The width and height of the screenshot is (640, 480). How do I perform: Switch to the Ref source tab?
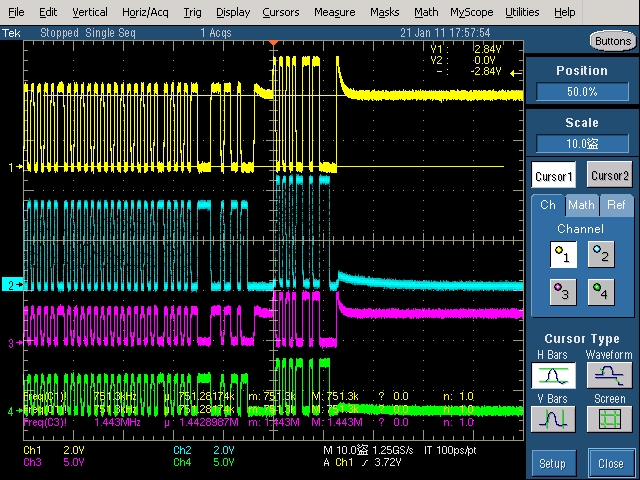click(616, 205)
